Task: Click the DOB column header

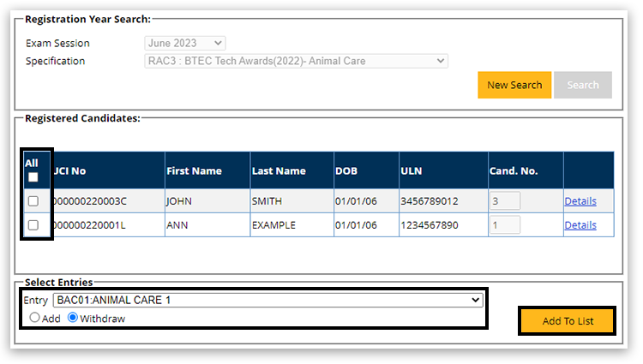Action: tap(346, 170)
